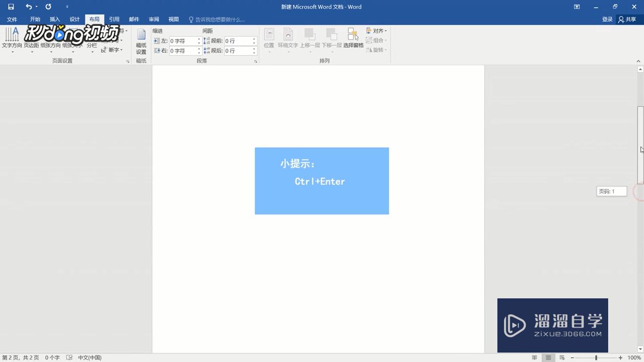
Task: Open the 旋转 rotate dropdown
Action: [x=376, y=49]
